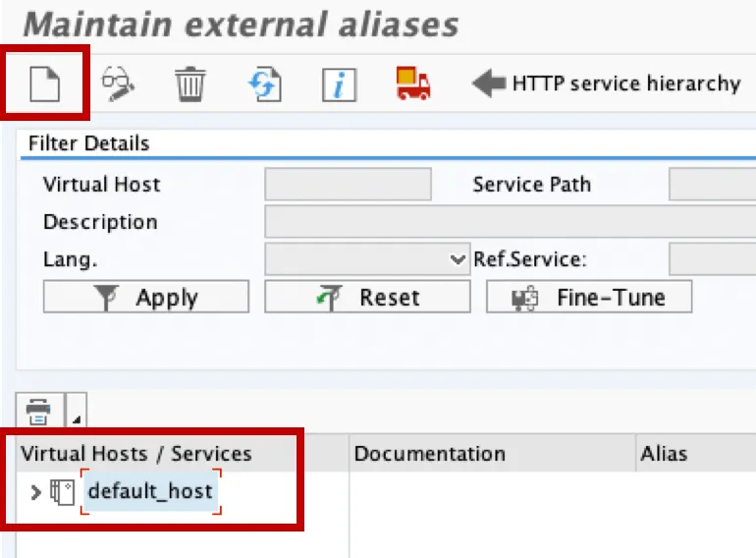Open the Fine-Tune filter options

589,298
